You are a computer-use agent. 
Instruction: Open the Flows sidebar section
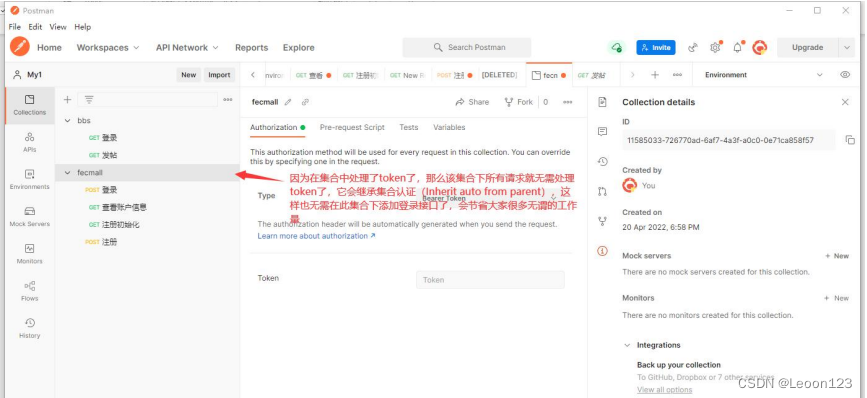point(29,291)
